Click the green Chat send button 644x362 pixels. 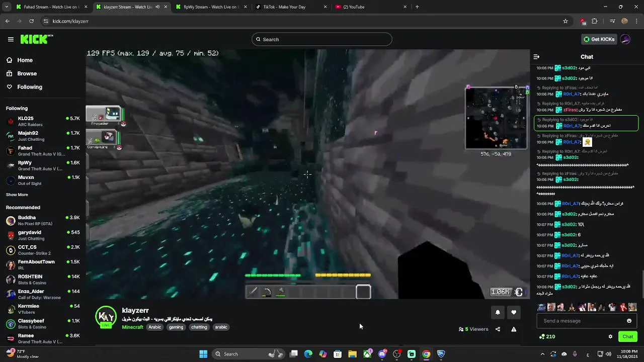coord(627,337)
